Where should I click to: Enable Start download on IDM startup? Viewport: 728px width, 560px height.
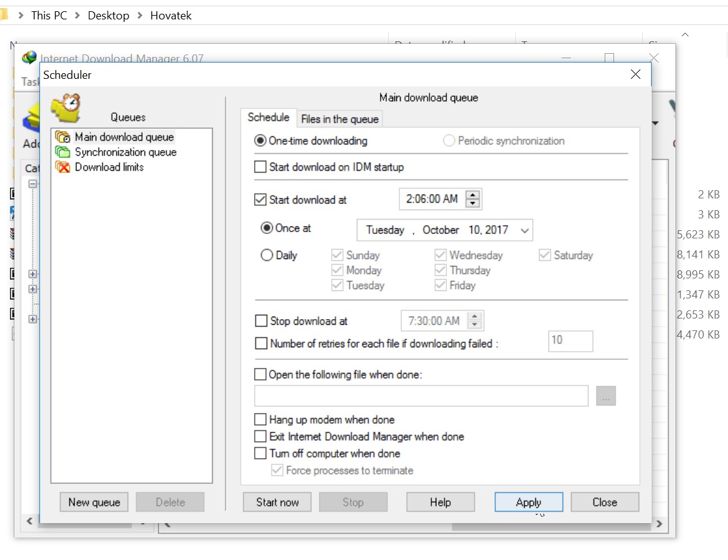pyautogui.click(x=260, y=167)
